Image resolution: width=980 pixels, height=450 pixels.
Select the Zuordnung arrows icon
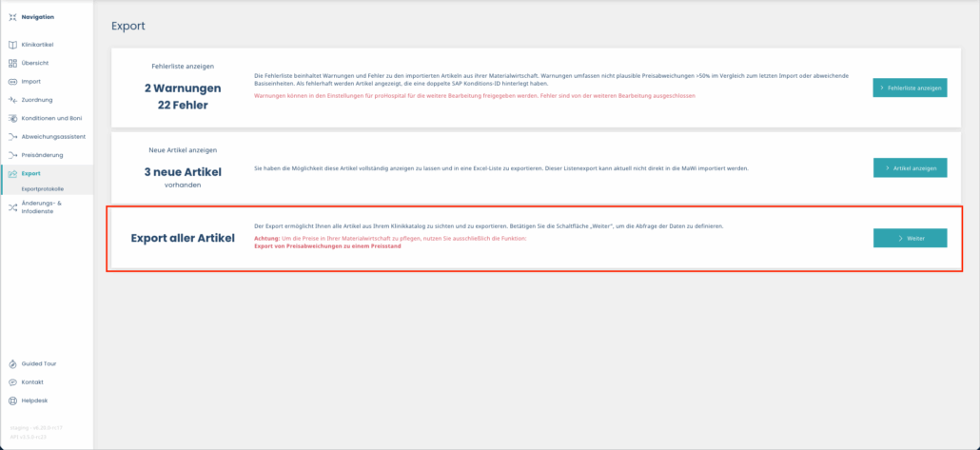click(x=11, y=100)
